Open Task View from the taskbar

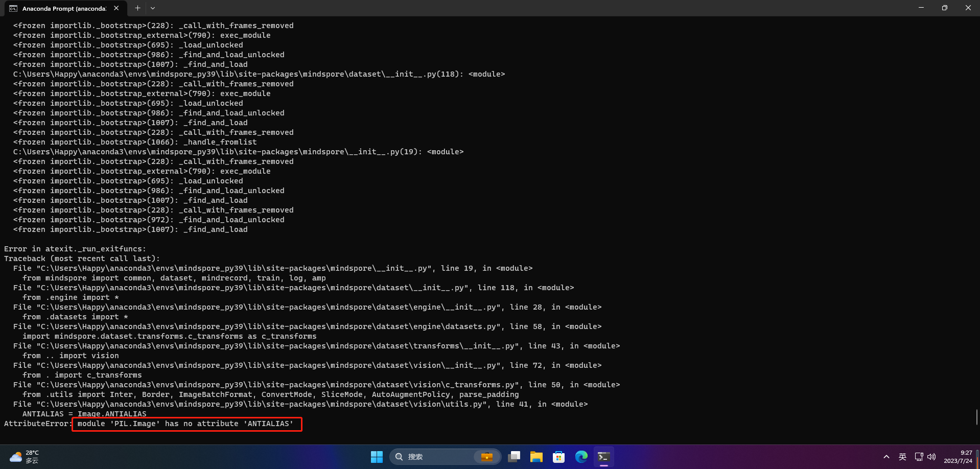point(514,457)
